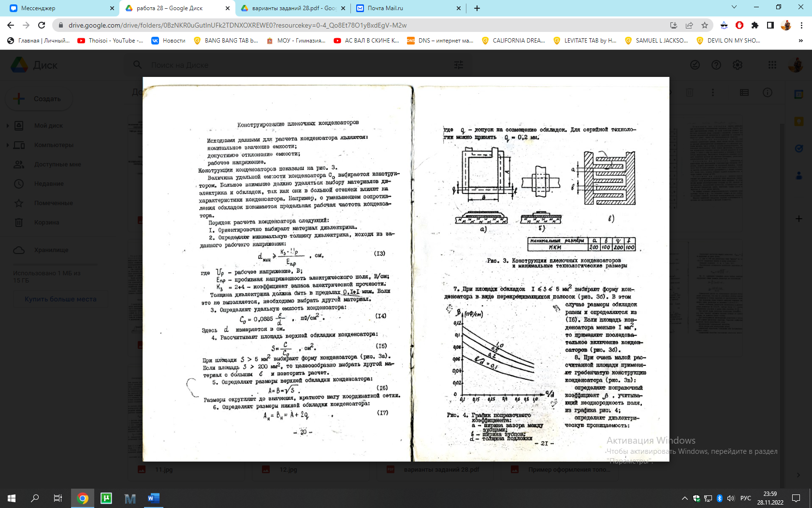Show file details info panel
The height and width of the screenshot is (508, 812).
768,92
